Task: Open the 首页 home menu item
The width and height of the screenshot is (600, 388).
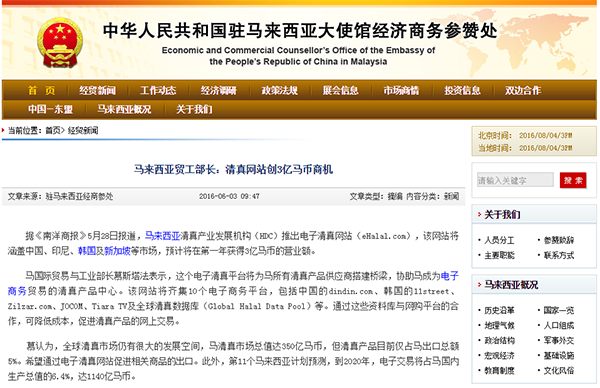Action: (x=41, y=91)
